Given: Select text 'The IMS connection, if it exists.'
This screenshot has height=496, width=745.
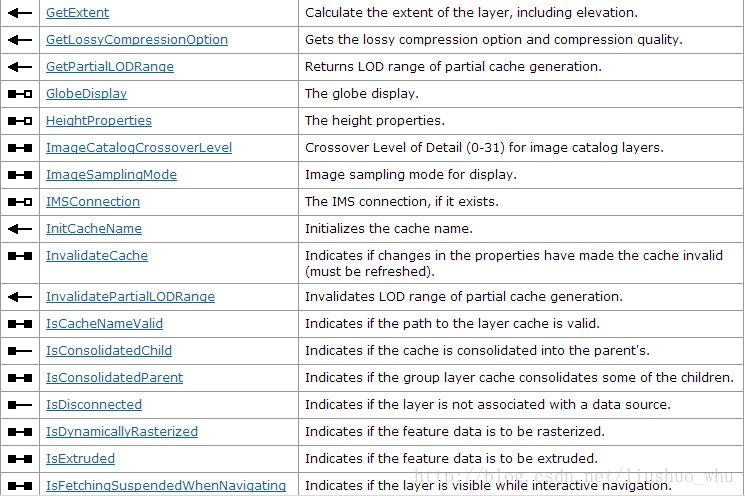Looking at the screenshot, I should click(x=402, y=202).
